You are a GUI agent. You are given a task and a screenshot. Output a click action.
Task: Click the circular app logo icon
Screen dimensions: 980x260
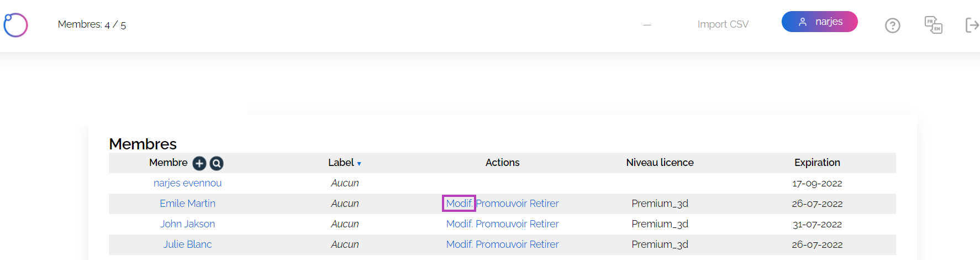click(x=15, y=25)
